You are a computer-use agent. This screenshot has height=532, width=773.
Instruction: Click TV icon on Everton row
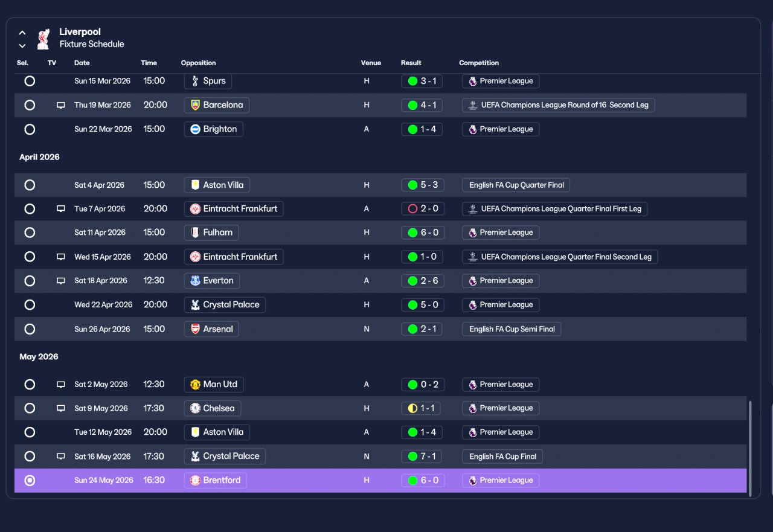(x=61, y=281)
